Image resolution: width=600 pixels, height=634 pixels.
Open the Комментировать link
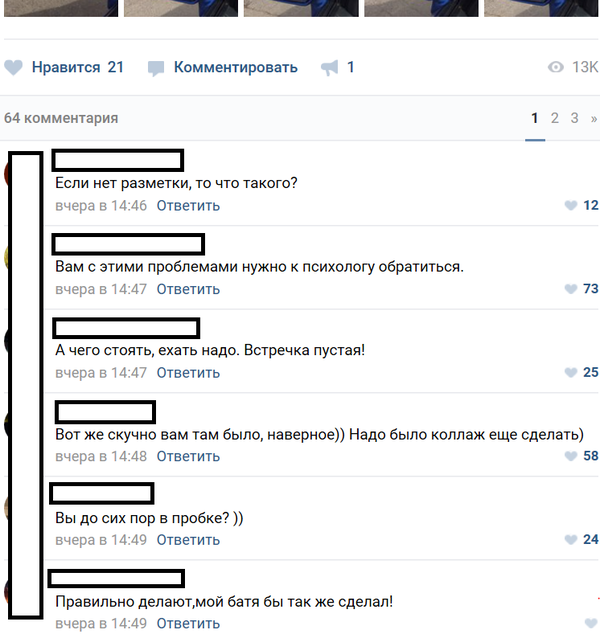point(236,67)
